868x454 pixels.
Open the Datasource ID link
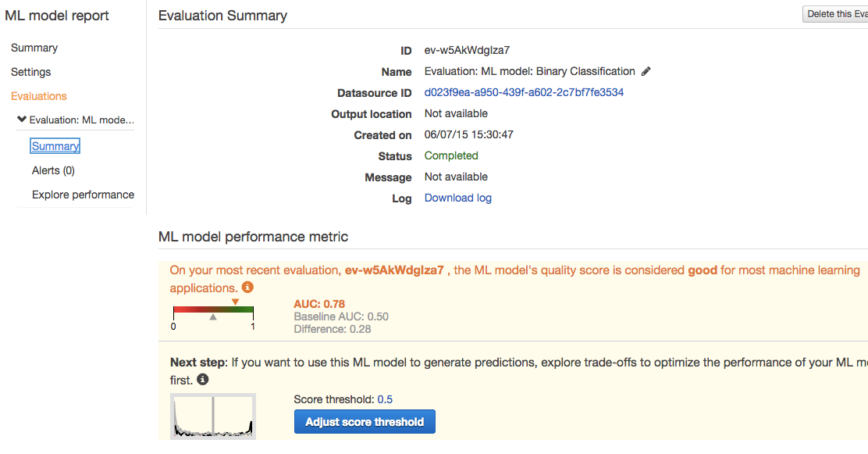[x=524, y=92]
